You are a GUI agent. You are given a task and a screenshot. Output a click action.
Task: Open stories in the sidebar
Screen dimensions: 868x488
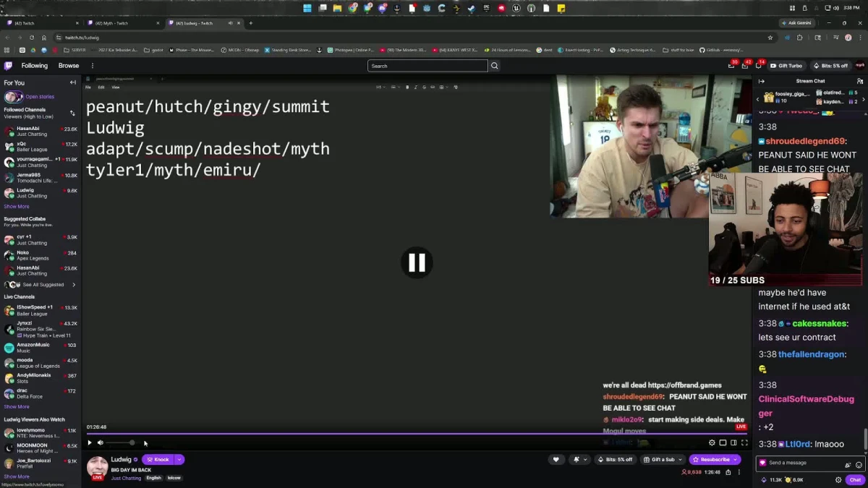tap(40, 97)
